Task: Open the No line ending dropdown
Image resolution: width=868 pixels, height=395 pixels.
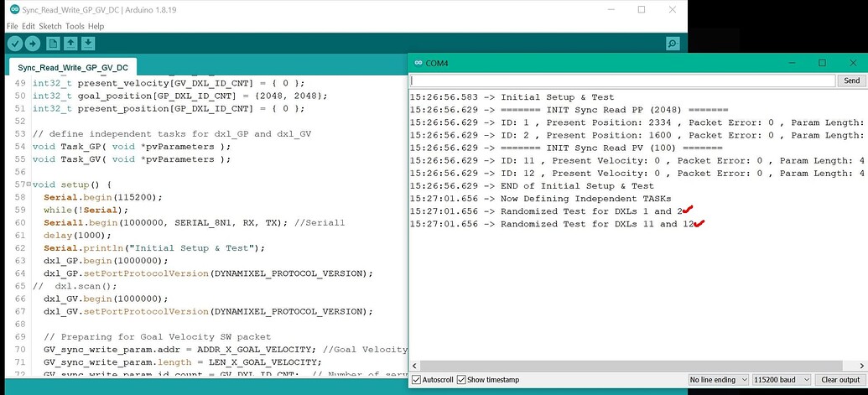Action: tap(717, 380)
